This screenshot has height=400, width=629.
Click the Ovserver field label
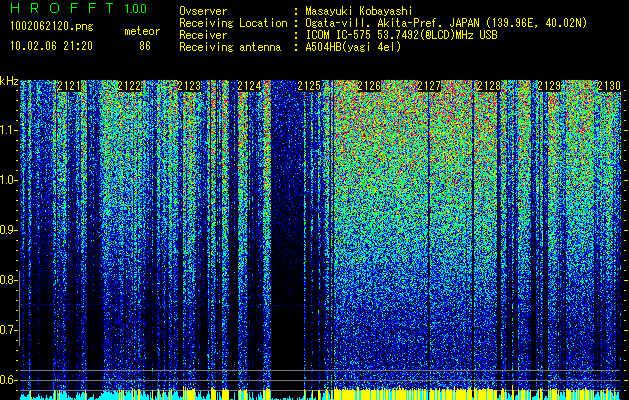coord(203,11)
